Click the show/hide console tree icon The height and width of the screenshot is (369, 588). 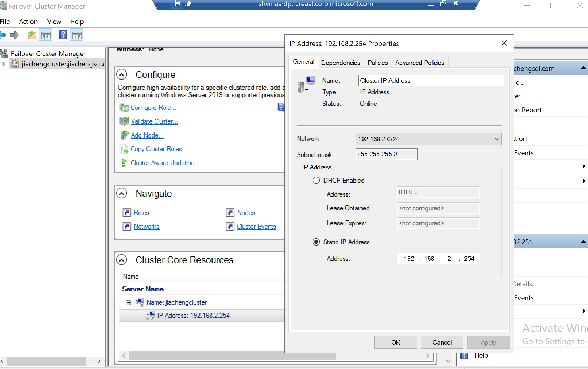46,35
